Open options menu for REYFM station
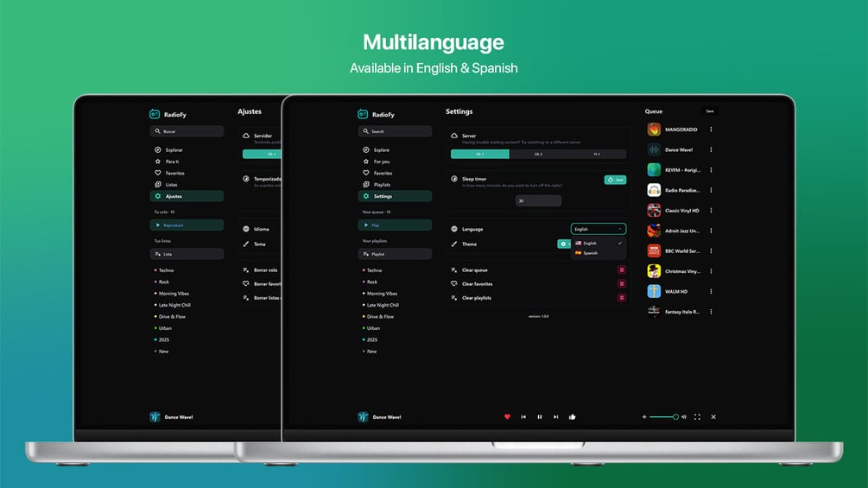Viewport: 868px width, 488px height. (x=712, y=170)
